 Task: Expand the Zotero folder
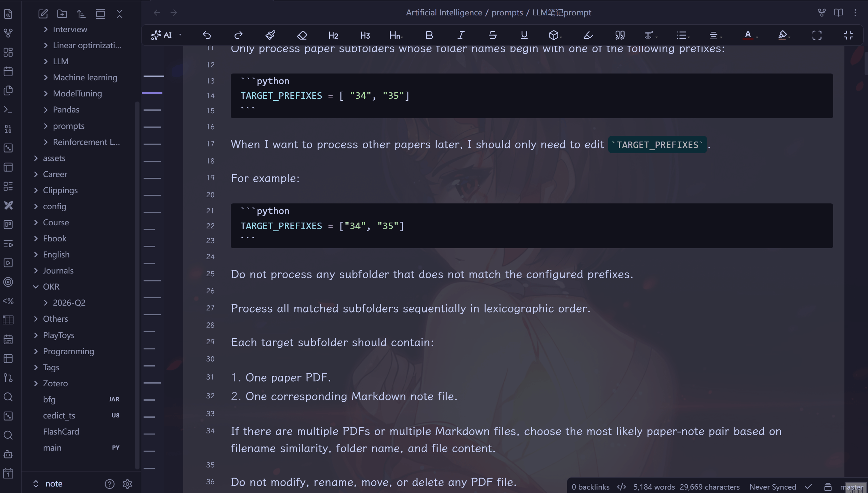pos(36,383)
